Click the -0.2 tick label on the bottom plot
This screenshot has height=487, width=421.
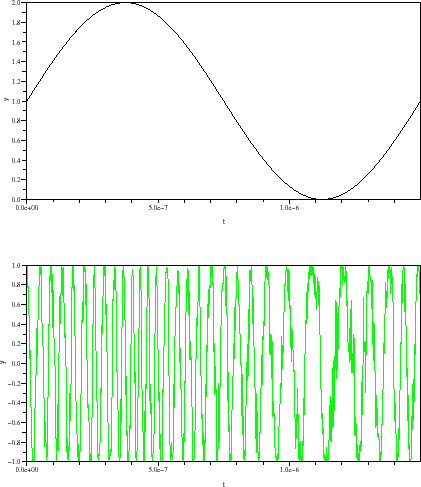pyautogui.click(x=14, y=383)
